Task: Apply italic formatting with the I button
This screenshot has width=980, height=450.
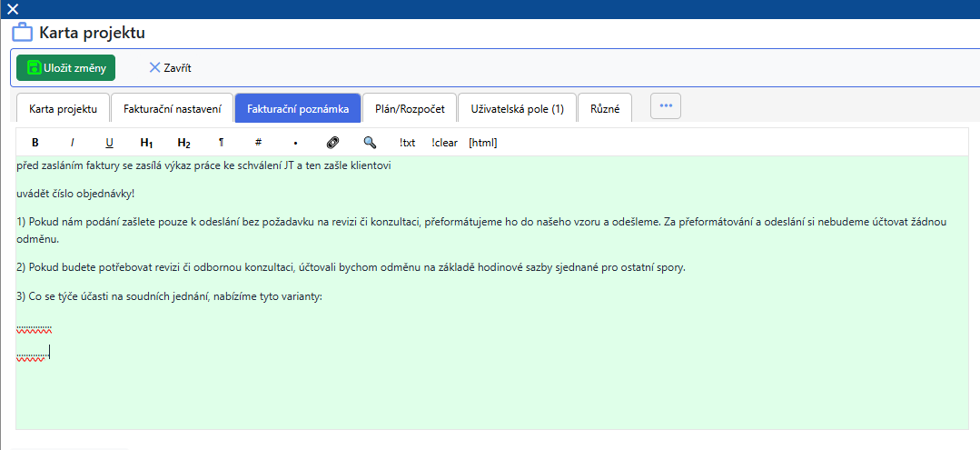Action: [x=73, y=143]
